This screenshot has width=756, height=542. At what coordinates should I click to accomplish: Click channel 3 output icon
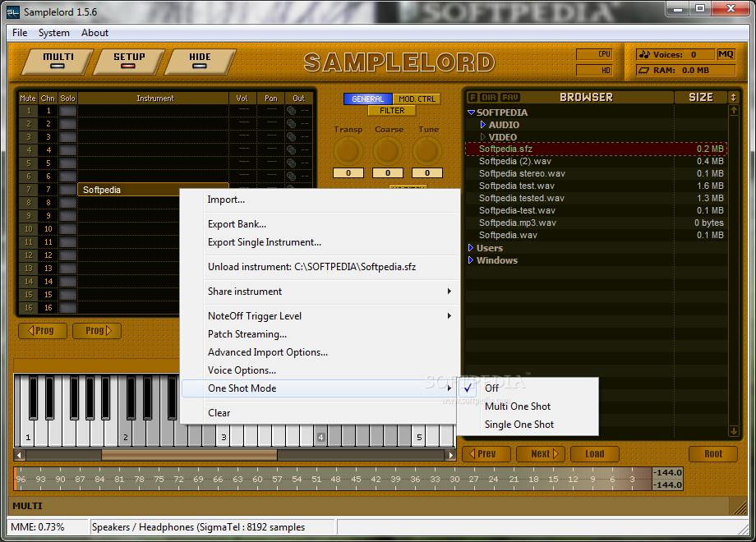tap(291, 137)
